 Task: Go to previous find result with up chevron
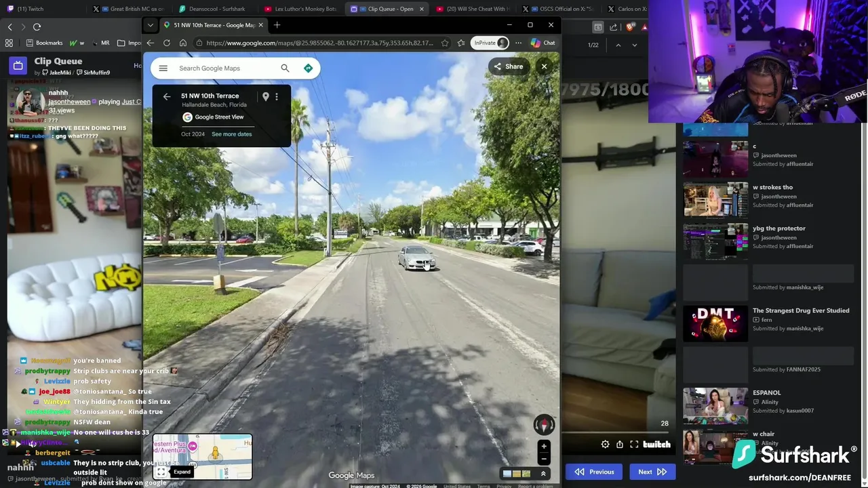(x=618, y=45)
